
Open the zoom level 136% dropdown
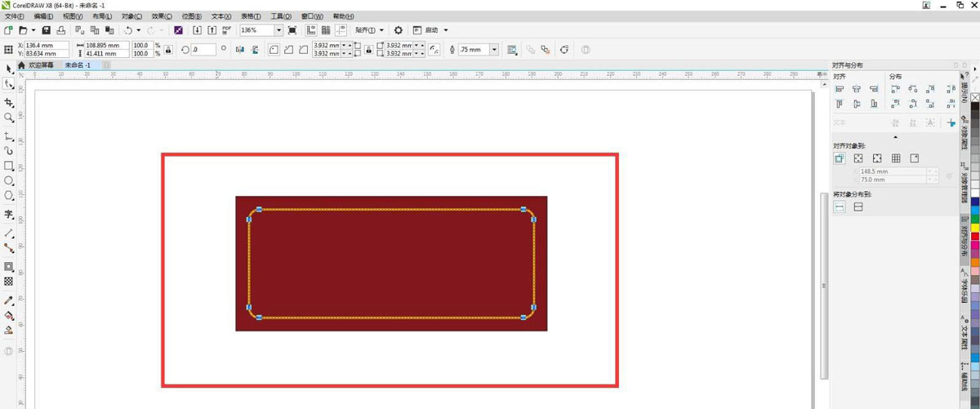tap(278, 30)
